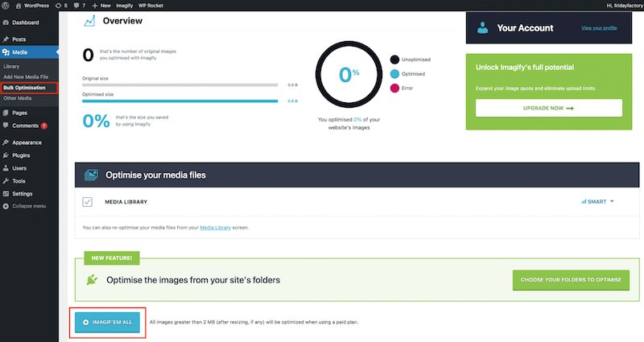Screen dimensions: 644x342
Task: Click the Tools wrench icon
Action: tap(6, 180)
